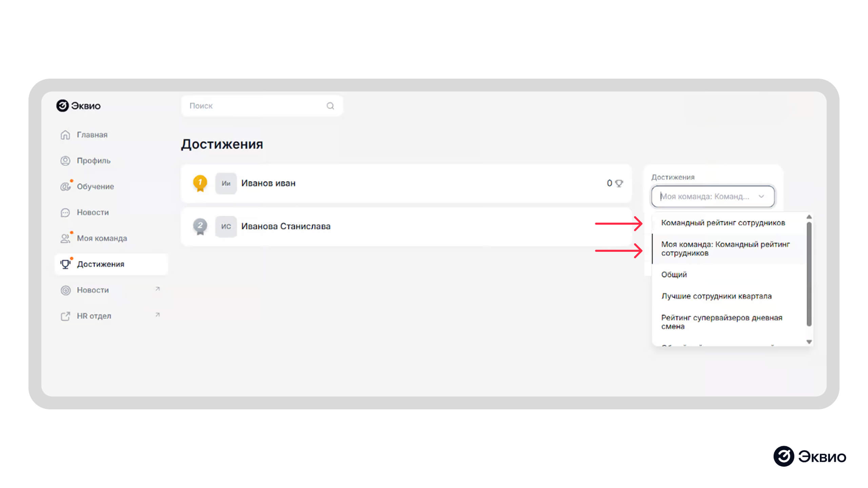
Task: Click the Главная home icon
Action: coord(65,135)
